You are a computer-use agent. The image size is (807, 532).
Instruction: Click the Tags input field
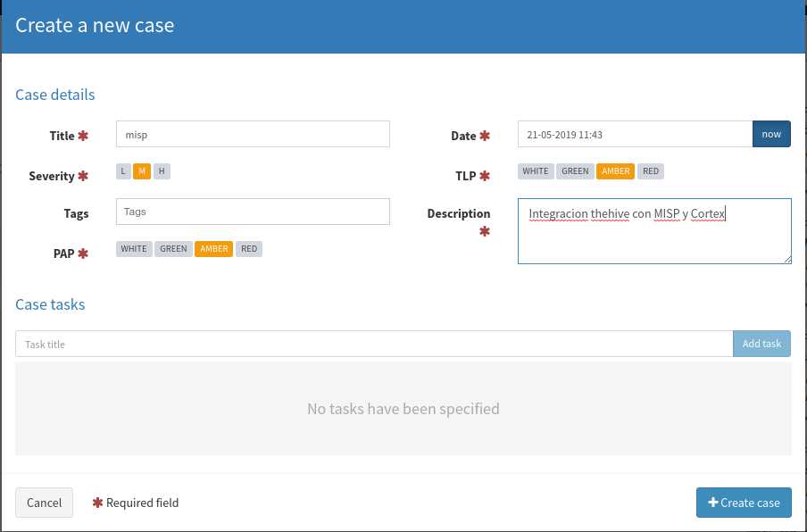(252, 212)
